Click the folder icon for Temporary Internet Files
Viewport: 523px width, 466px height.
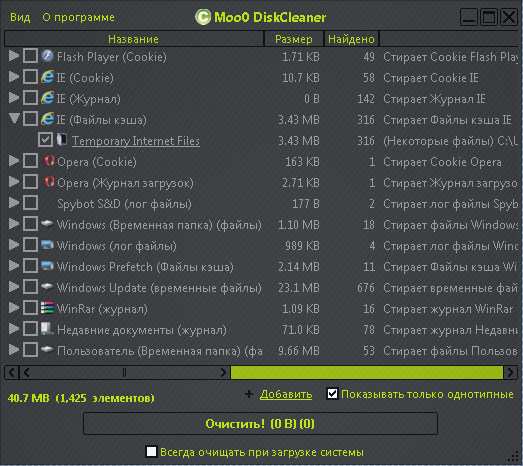[62, 139]
